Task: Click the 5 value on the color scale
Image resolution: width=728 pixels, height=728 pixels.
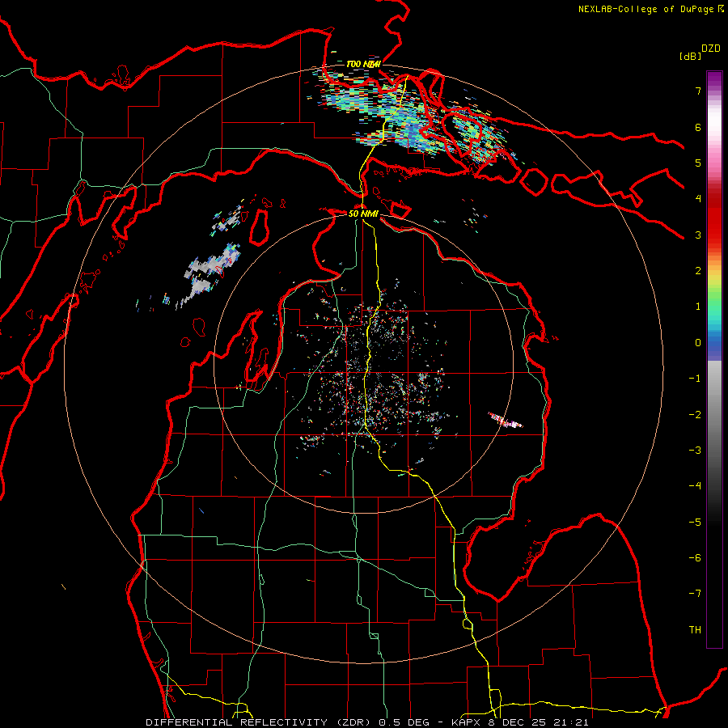Action: pyautogui.click(x=698, y=163)
